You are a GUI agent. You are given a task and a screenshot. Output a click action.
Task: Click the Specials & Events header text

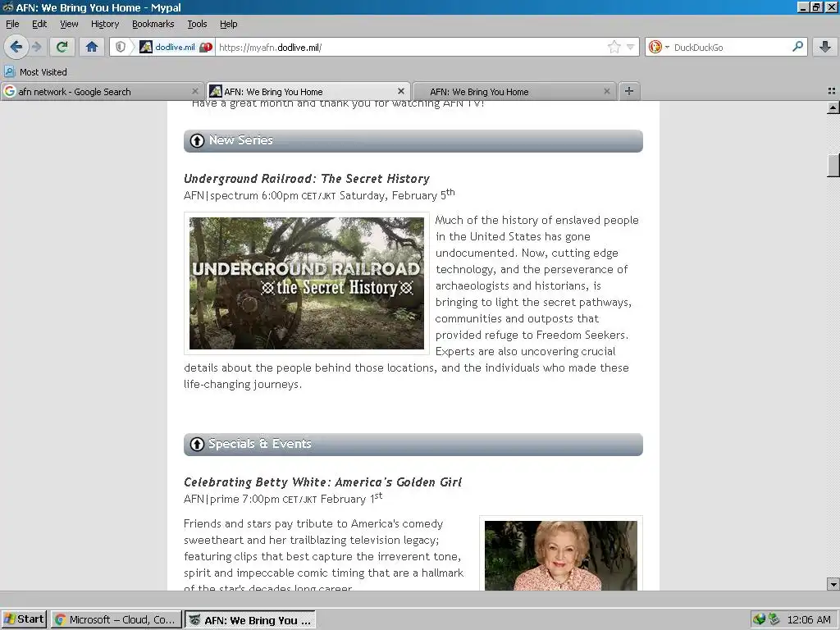click(260, 444)
